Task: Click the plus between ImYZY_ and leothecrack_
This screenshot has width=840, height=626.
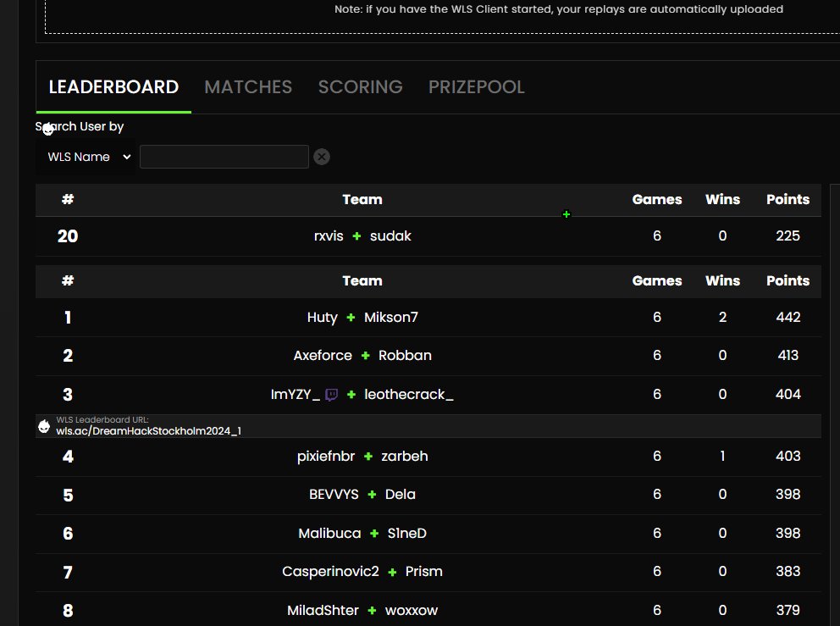Action: (x=351, y=395)
